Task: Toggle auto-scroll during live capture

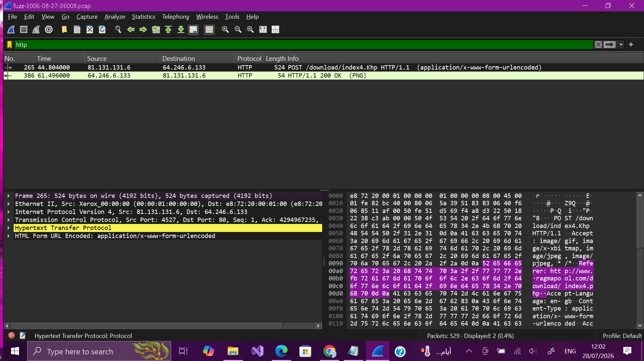Action: (x=193, y=29)
